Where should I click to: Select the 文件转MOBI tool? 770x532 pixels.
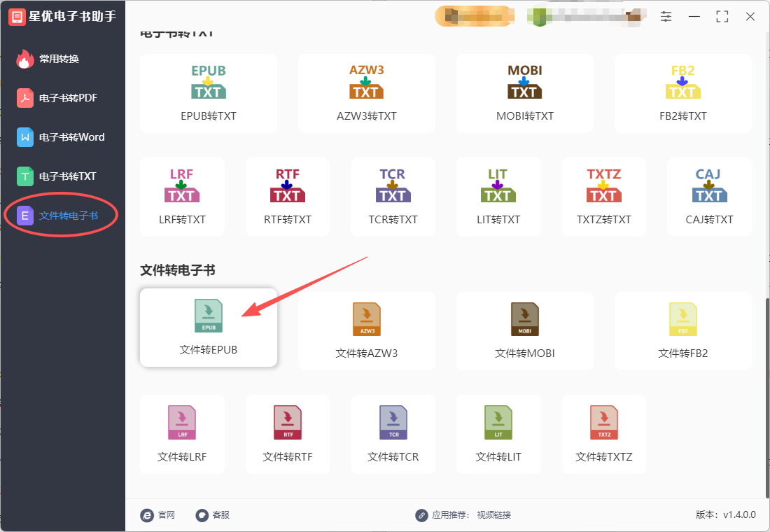coord(524,330)
